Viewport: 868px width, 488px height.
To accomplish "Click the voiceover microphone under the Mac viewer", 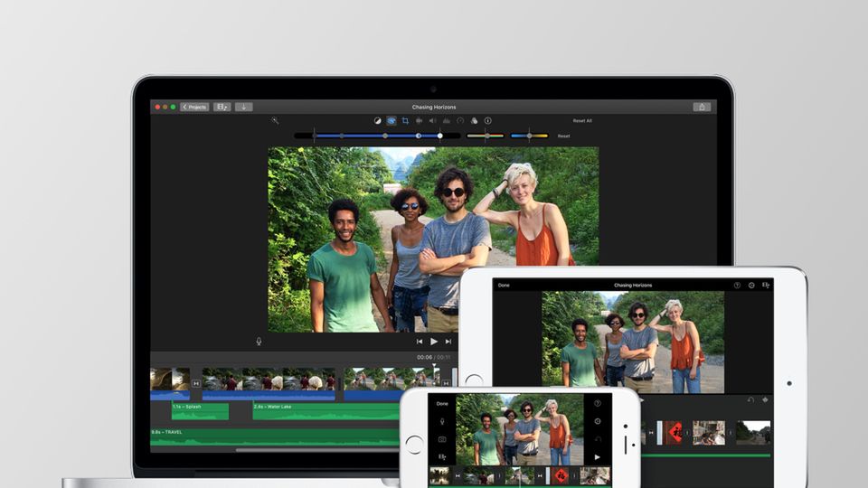I will click(x=259, y=342).
